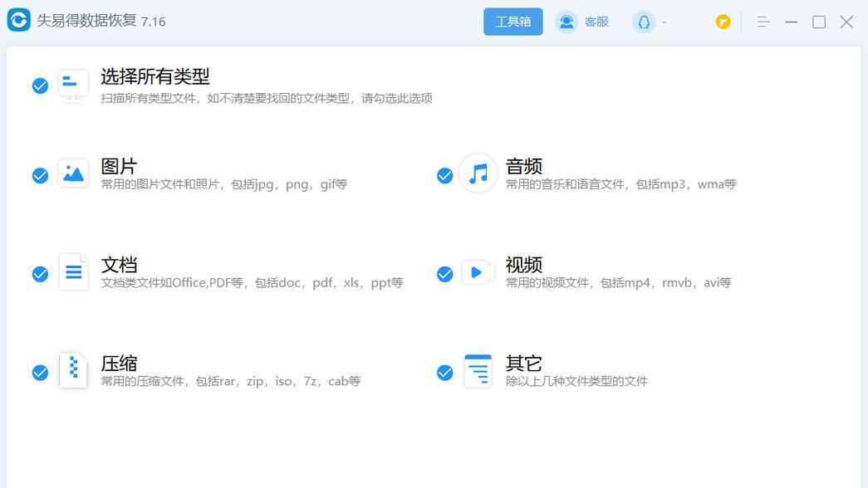Click the 失易得数据恢复 app logo
Viewport: 868px width, 488px height.
click(x=19, y=21)
